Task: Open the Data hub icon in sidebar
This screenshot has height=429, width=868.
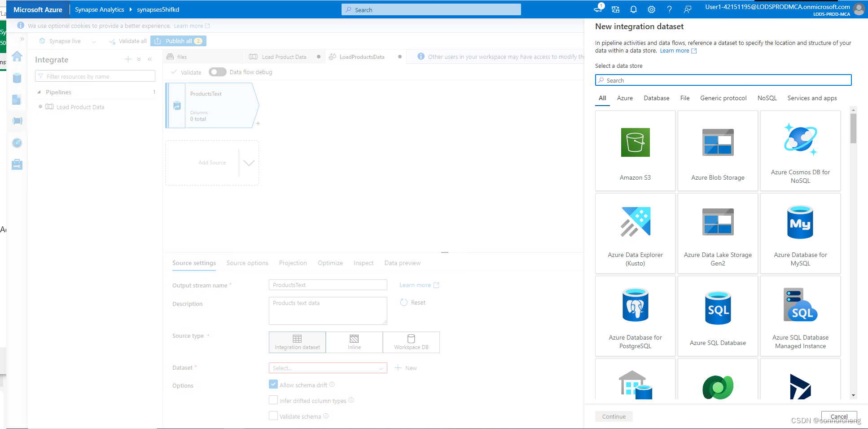Action: tap(17, 78)
